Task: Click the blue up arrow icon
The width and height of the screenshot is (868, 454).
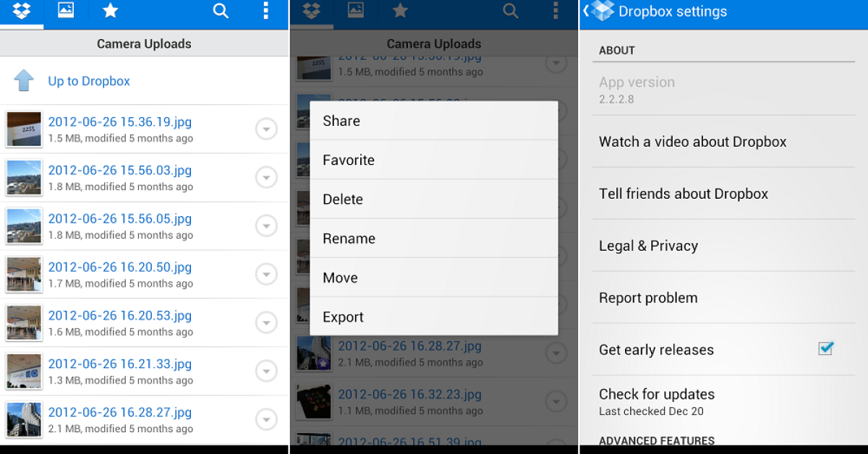Action: [x=24, y=81]
